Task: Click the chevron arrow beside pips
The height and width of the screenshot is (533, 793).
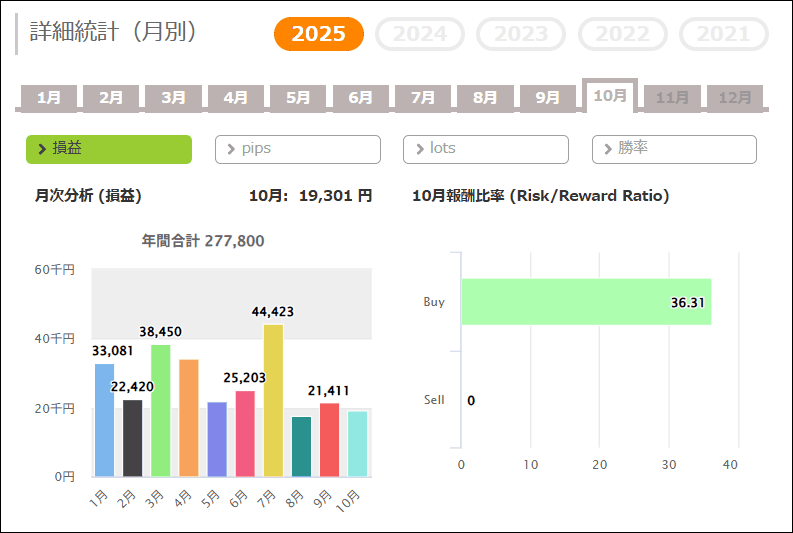Action: tap(232, 149)
